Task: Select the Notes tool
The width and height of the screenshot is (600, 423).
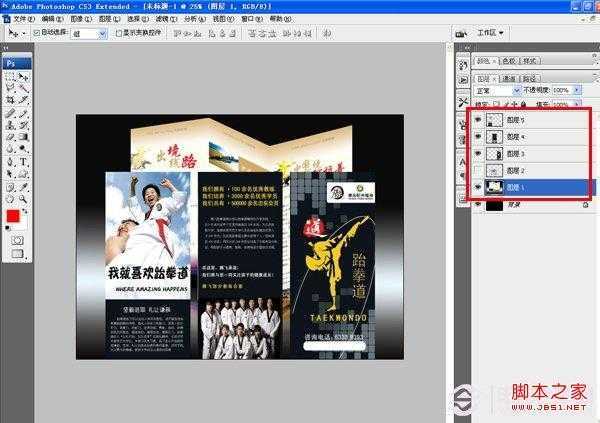Action: coord(10,187)
